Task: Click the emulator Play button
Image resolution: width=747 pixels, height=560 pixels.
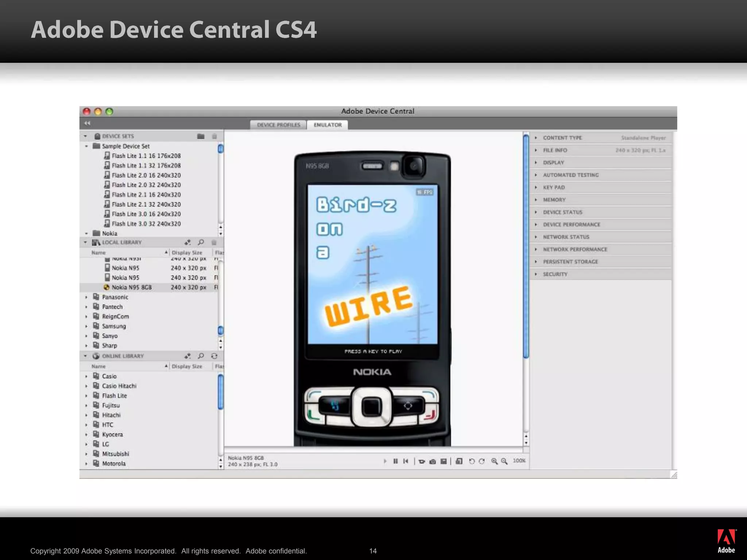Action: click(x=385, y=461)
